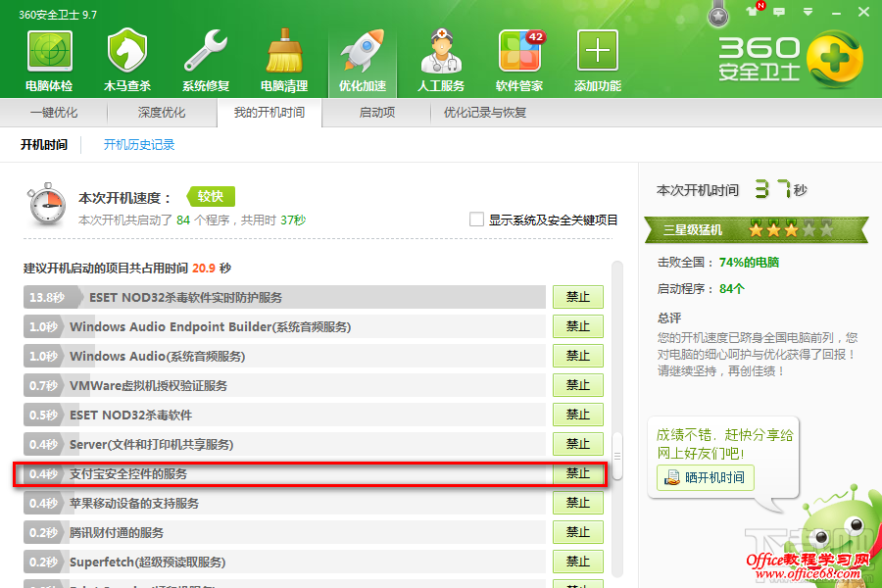Select 我的开机时间 tab
The width and height of the screenshot is (882, 588).
coord(269,113)
